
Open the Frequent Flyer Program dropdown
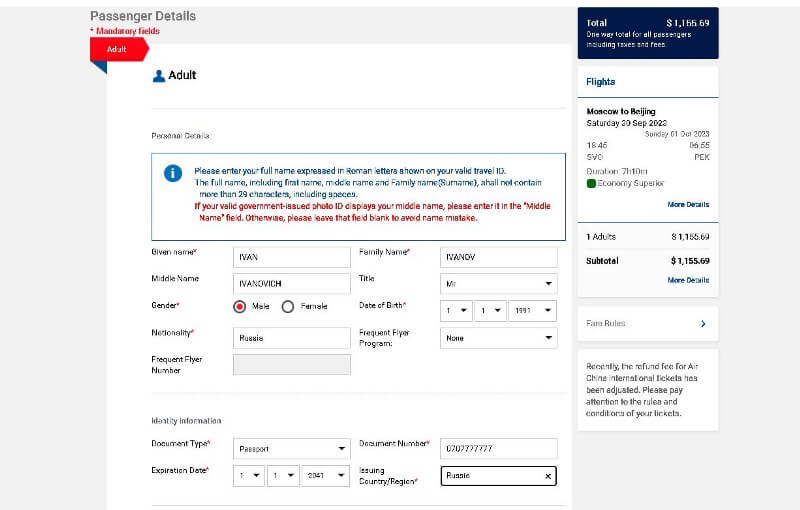tap(498, 338)
